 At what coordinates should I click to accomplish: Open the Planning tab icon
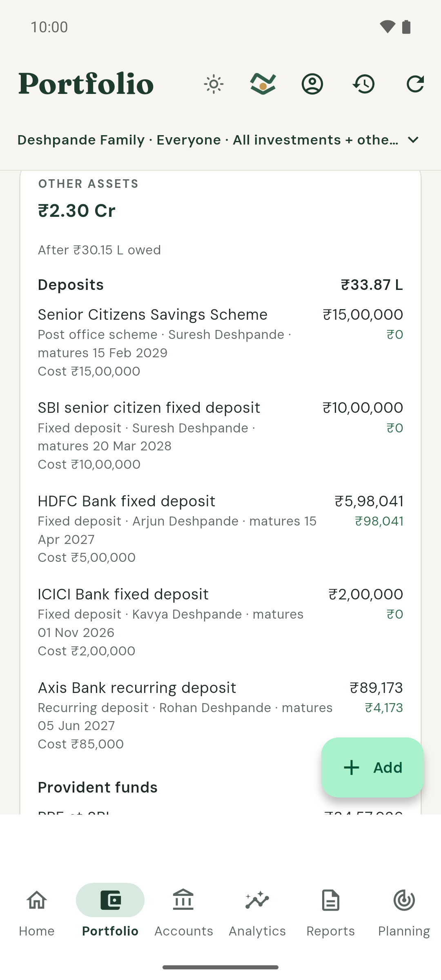(x=404, y=900)
